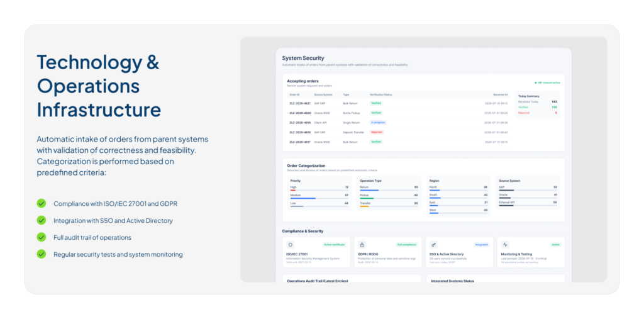Screen dimensions: 644x319
Task: Open the ISO/IEC 27001 card title
Action: (297, 254)
